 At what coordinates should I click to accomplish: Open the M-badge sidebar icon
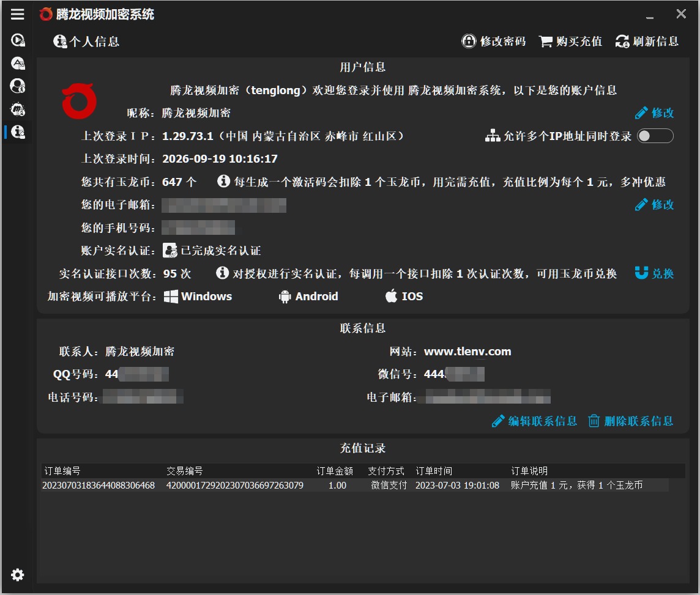tap(17, 109)
